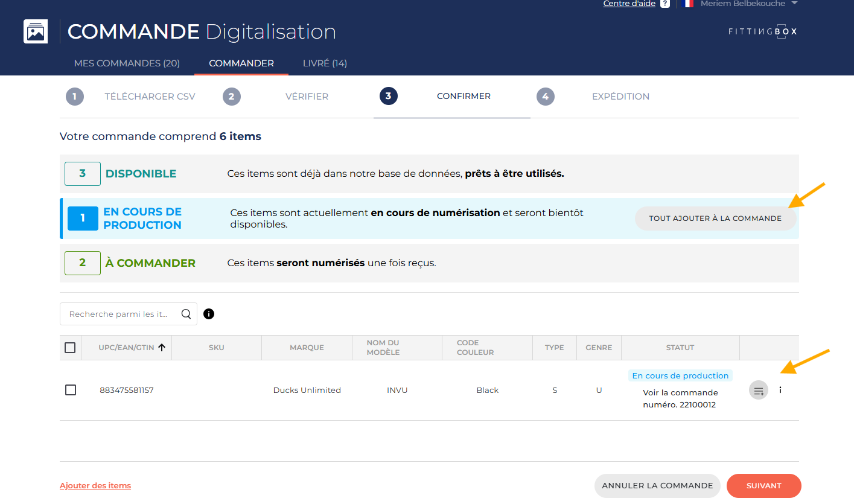Click the French flag language icon
The width and height of the screenshot is (854, 504).
click(x=687, y=4)
